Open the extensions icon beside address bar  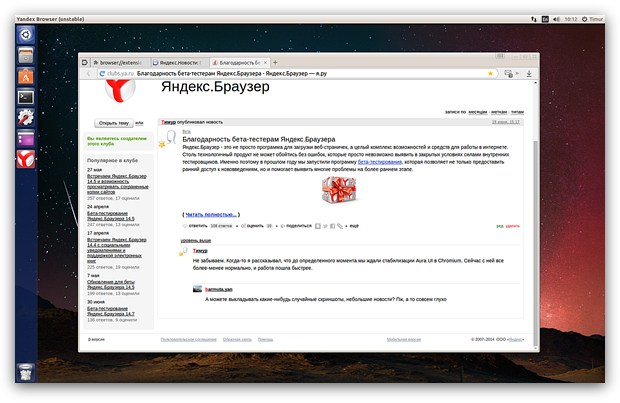508,74
